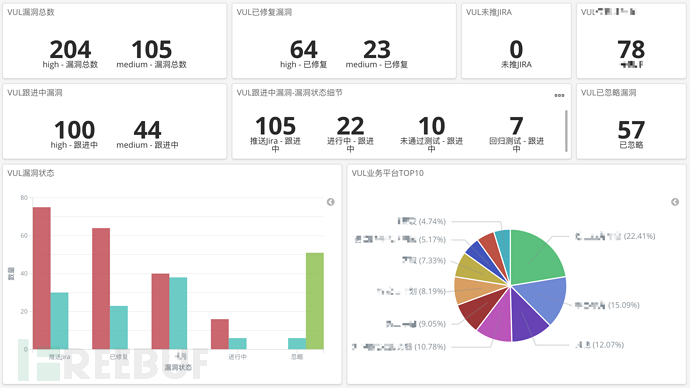Click 漏洞状态 x-axis title
The height and width of the screenshot is (388, 690).
pyautogui.click(x=178, y=367)
